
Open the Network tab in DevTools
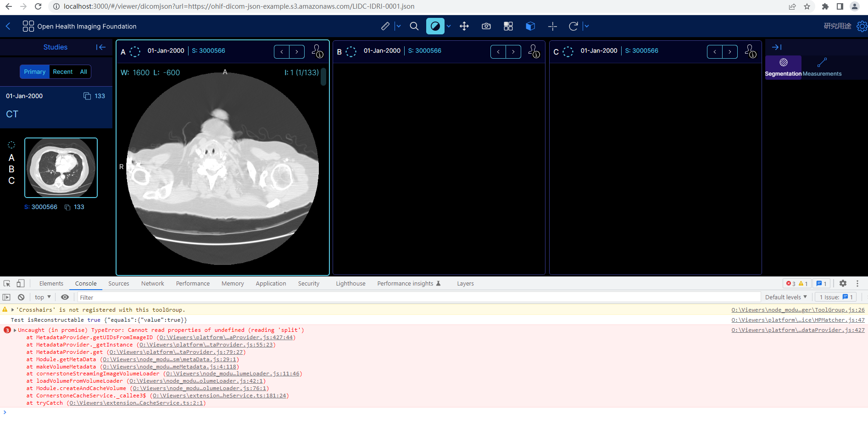pos(152,283)
